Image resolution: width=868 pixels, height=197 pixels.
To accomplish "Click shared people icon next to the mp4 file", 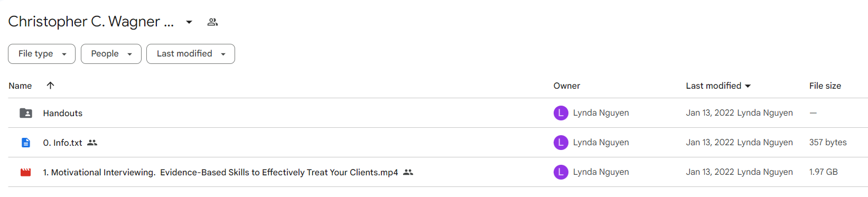I will 408,172.
